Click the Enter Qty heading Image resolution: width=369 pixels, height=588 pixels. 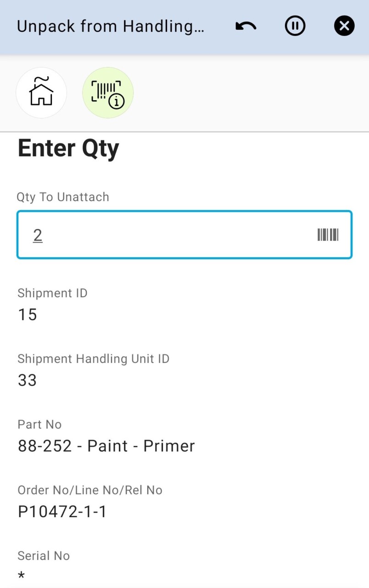click(68, 148)
